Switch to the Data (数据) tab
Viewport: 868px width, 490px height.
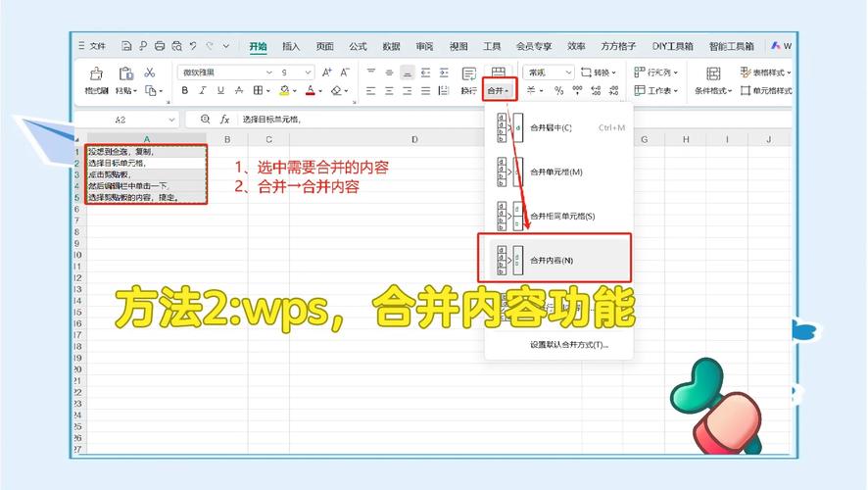[391, 46]
